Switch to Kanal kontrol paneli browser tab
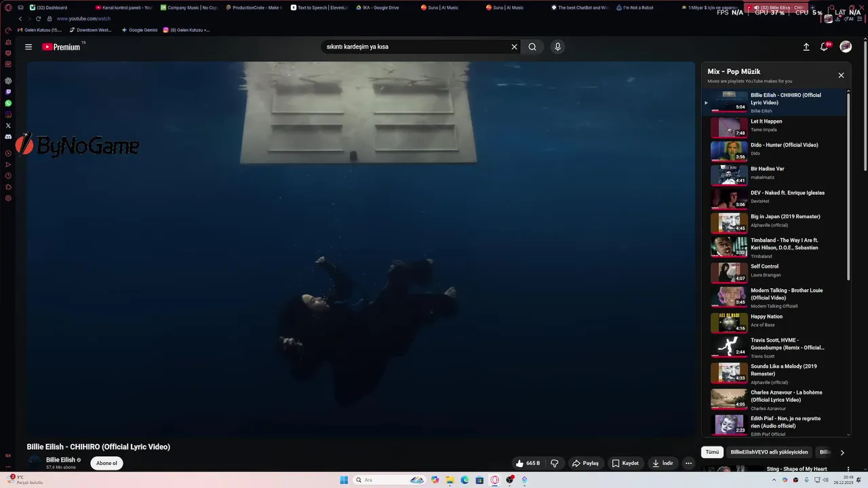 coord(123,7)
